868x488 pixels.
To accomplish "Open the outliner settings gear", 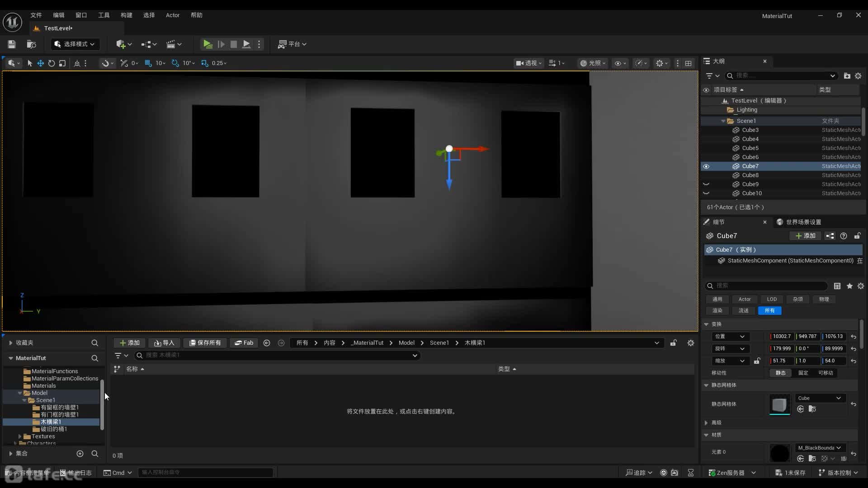I will tap(858, 75).
